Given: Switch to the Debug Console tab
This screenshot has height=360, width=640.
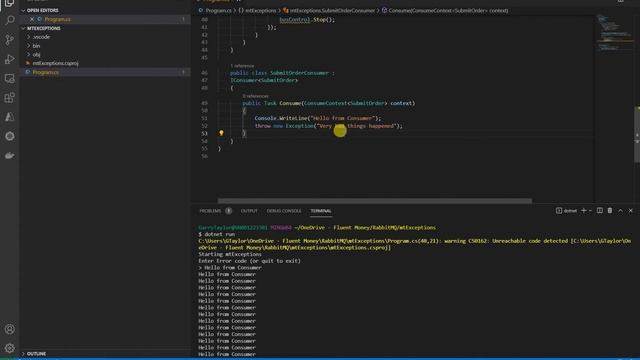Looking at the screenshot, I should pyautogui.click(x=284, y=211).
